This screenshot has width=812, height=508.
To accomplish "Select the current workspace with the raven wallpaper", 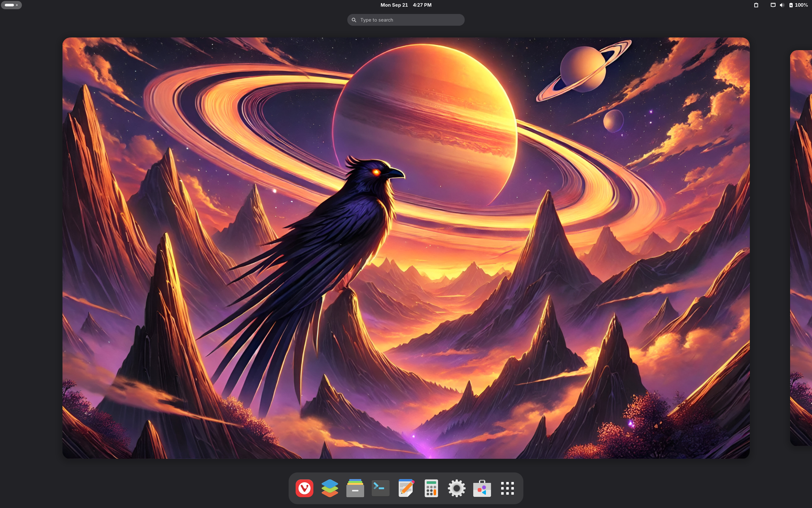I will click(x=406, y=248).
